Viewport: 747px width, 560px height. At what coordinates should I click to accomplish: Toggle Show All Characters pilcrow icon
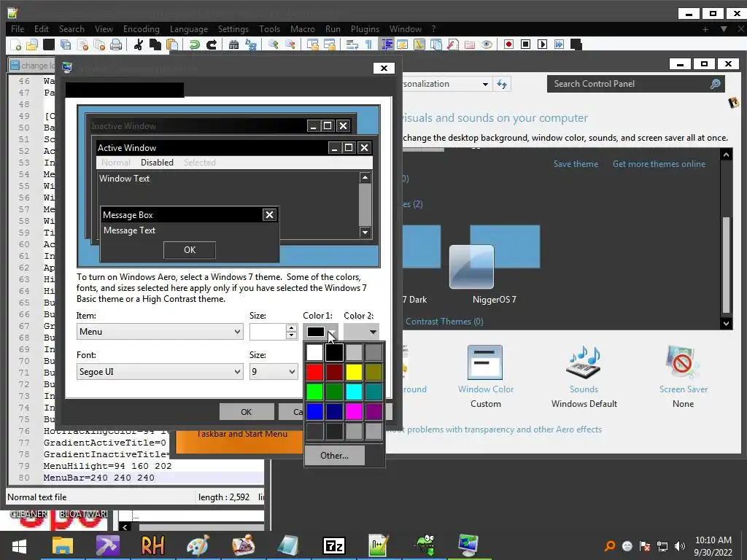(x=368, y=44)
